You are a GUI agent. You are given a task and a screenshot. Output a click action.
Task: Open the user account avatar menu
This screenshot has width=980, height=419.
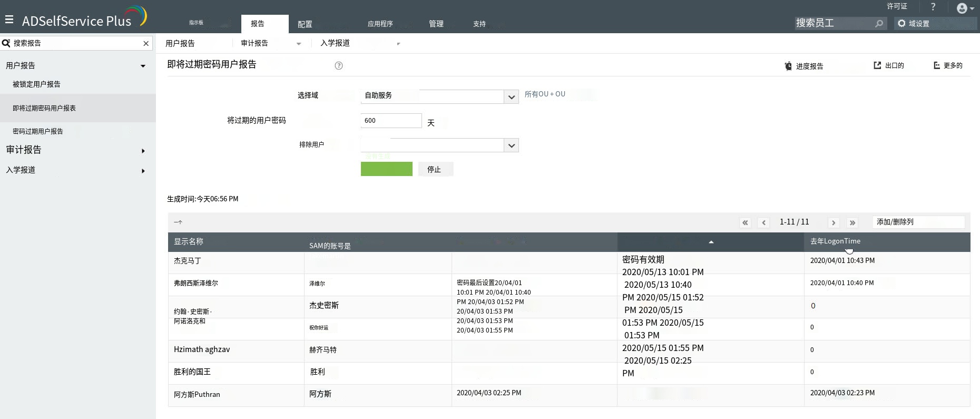[964, 8]
